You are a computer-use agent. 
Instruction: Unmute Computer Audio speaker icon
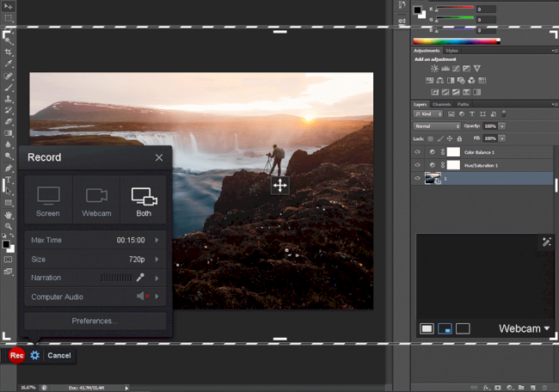pos(141,297)
